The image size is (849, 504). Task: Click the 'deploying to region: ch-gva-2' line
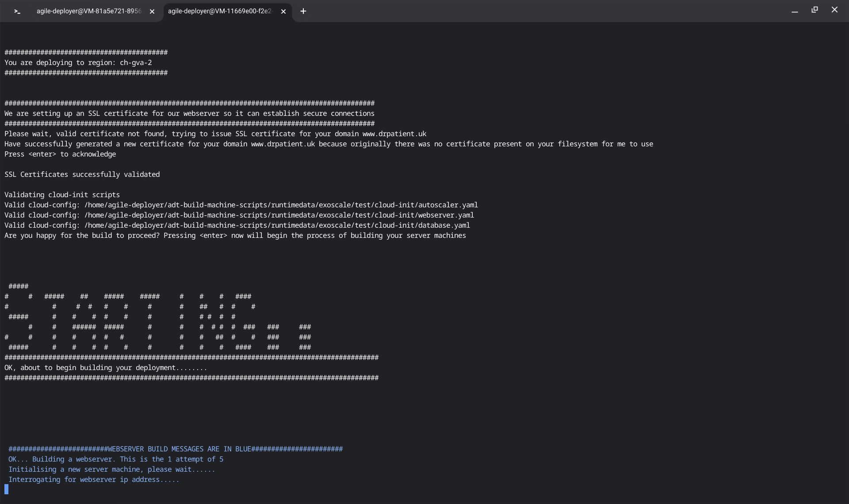(x=78, y=63)
